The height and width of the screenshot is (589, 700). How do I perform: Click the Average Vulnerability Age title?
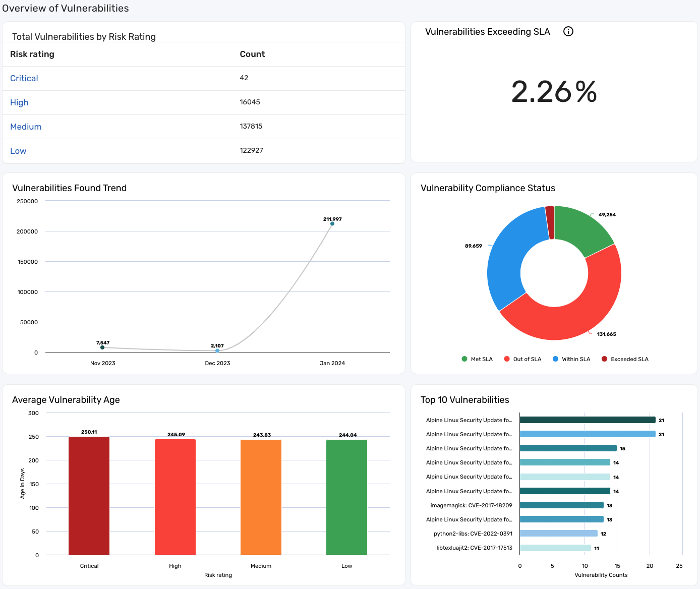(66, 400)
